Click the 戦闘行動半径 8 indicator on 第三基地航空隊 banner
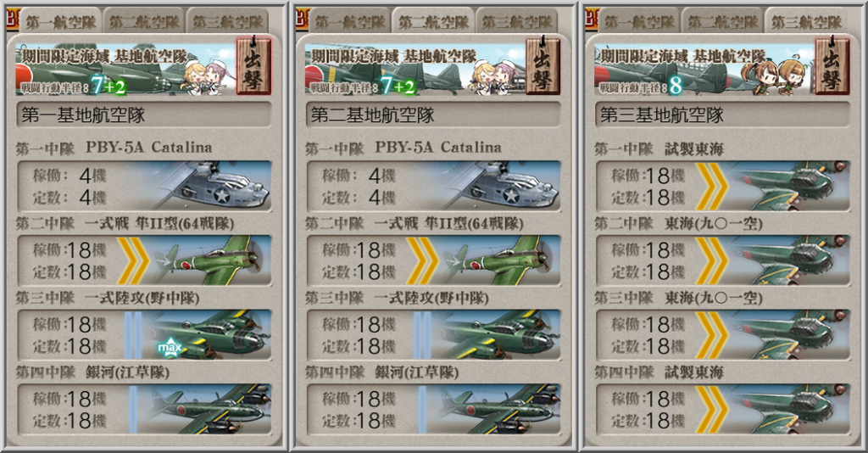Viewport: 868px width, 453px height. click(641, 87)
